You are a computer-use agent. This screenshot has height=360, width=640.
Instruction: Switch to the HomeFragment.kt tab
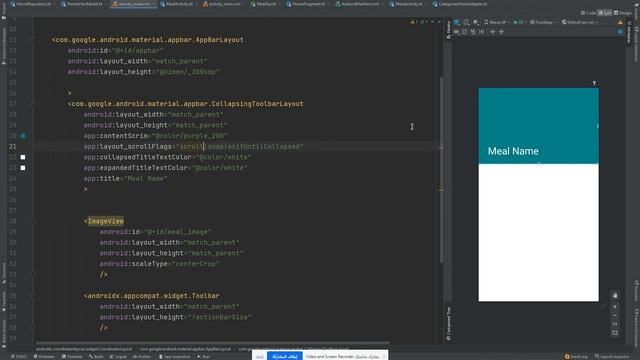point(308,4)
